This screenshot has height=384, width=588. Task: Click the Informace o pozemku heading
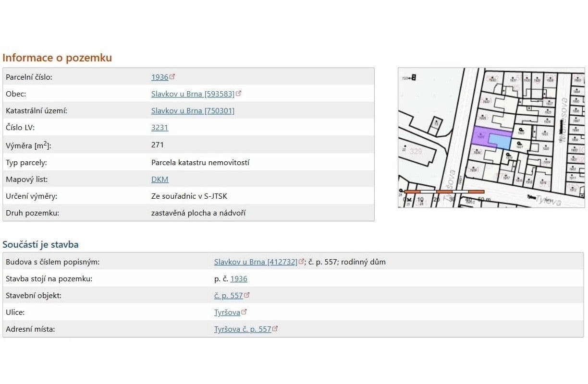pyautogui.click(x=57, y=58)
